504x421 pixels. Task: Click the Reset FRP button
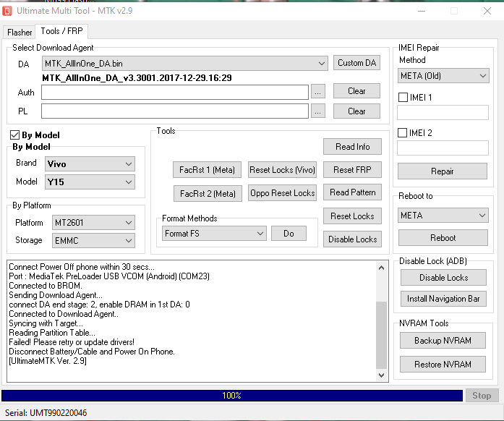click(x=352, y=169)
